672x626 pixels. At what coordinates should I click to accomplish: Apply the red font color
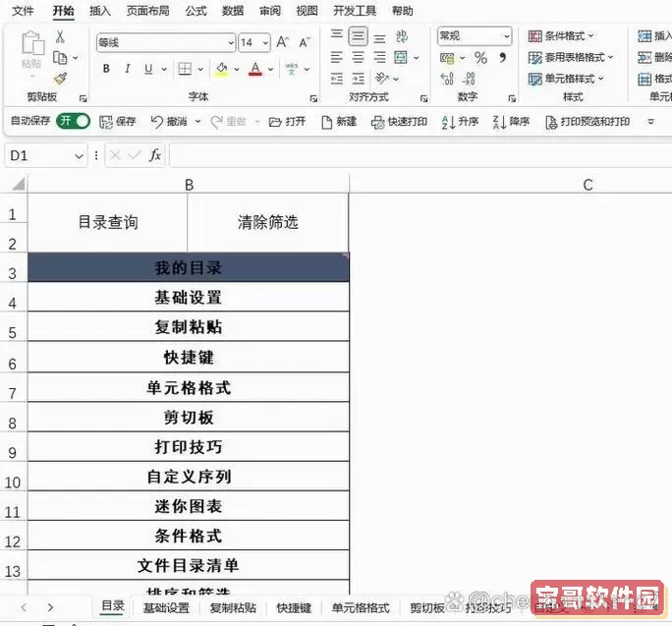[255, 69]
